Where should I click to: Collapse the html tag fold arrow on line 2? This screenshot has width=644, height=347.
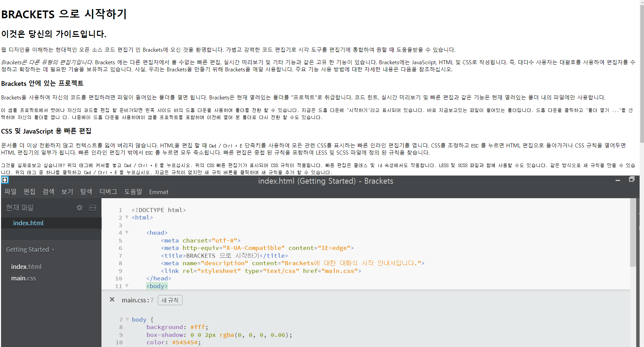[127, 217]
